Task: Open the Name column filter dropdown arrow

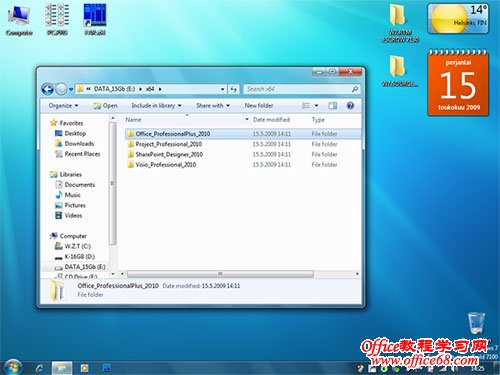Action: tap(247, 119)
